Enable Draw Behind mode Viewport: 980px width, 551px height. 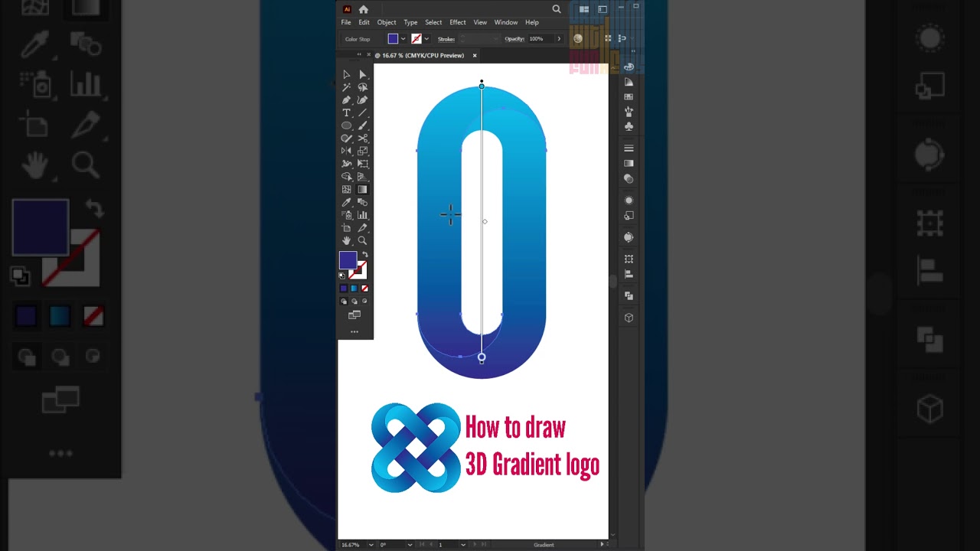point(354,302)
